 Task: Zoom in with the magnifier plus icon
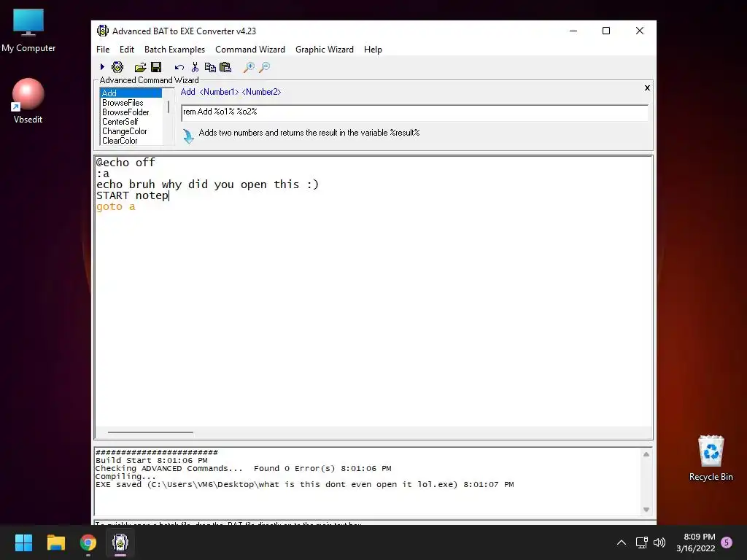pyautogui.click(x=249, y=67)
